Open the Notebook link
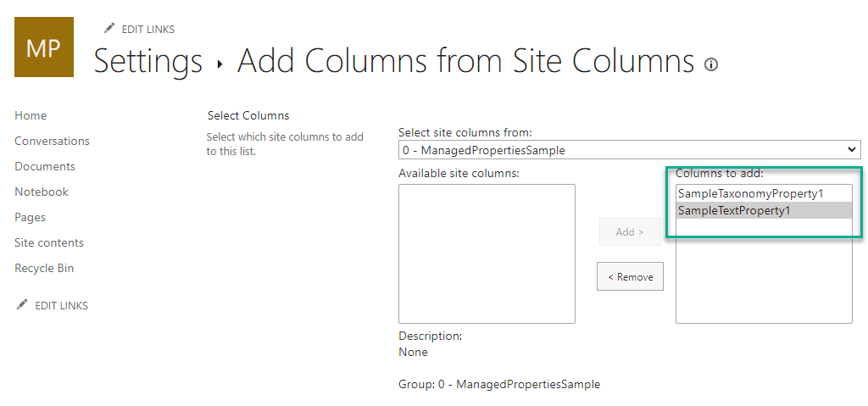This screenshot has width=868, height=406. 42,192
